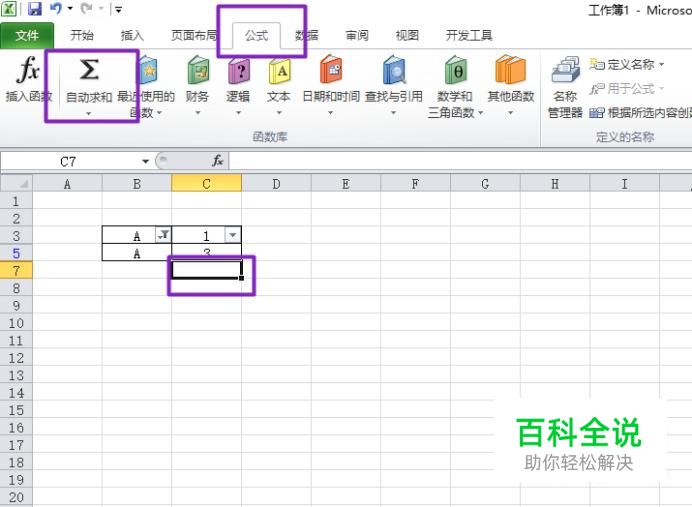Image resolution: width=692 pixels, height=507 pixels.
Task: Select row 10 header
Action: pyautogui.click(x=16, y=323)
